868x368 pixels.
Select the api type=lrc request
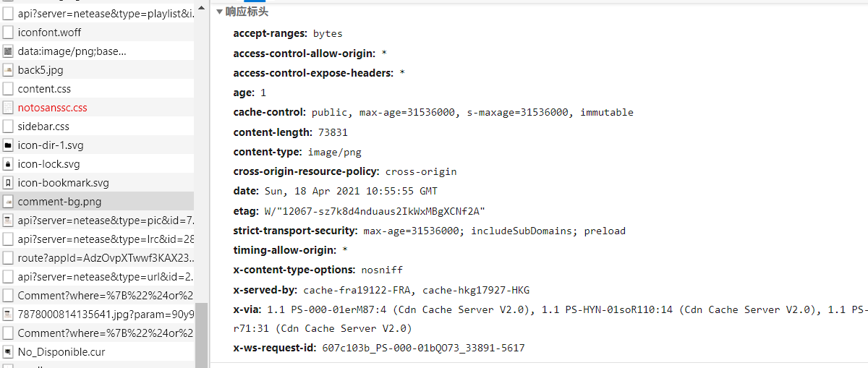tap(97, 239)
